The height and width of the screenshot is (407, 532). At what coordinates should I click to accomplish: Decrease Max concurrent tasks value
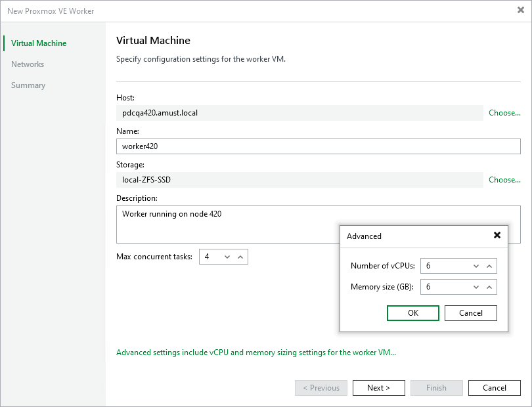[x=227, y=257]
